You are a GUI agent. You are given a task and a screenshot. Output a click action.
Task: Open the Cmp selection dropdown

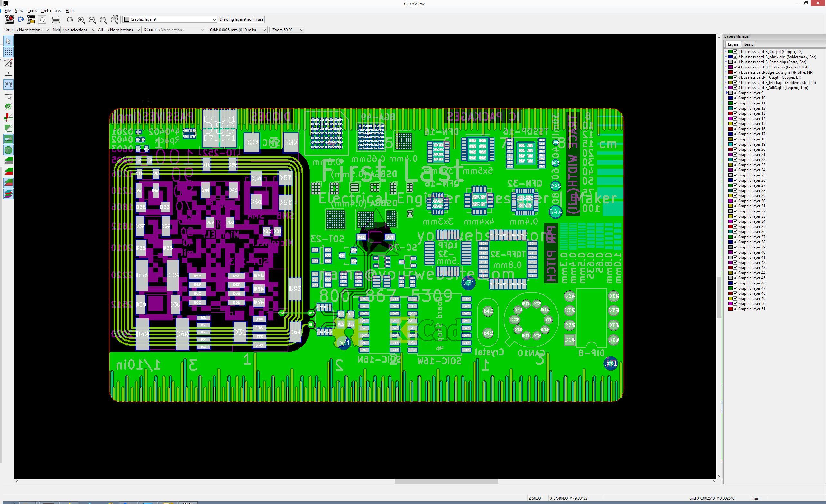tap(32, 30)
